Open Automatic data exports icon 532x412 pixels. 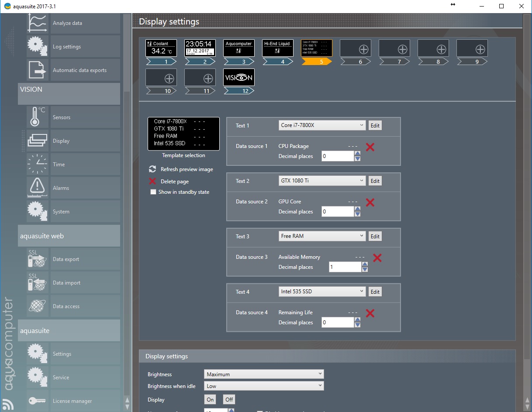pos(38,70)
